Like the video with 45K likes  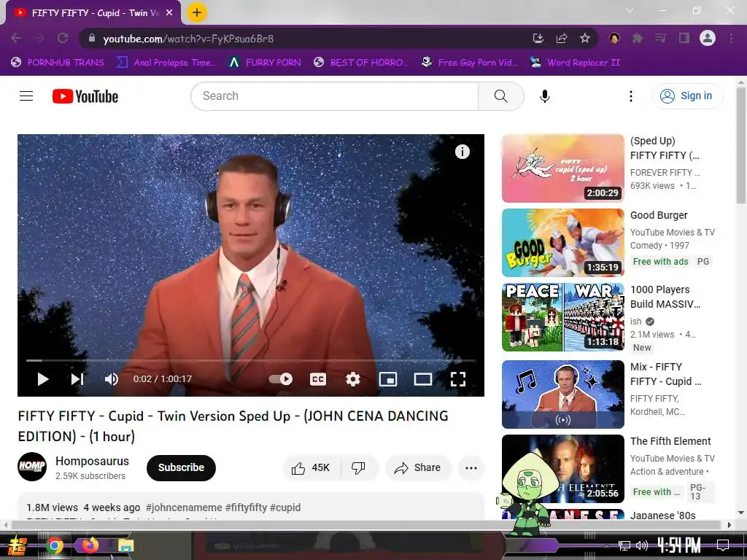[311, 468]
